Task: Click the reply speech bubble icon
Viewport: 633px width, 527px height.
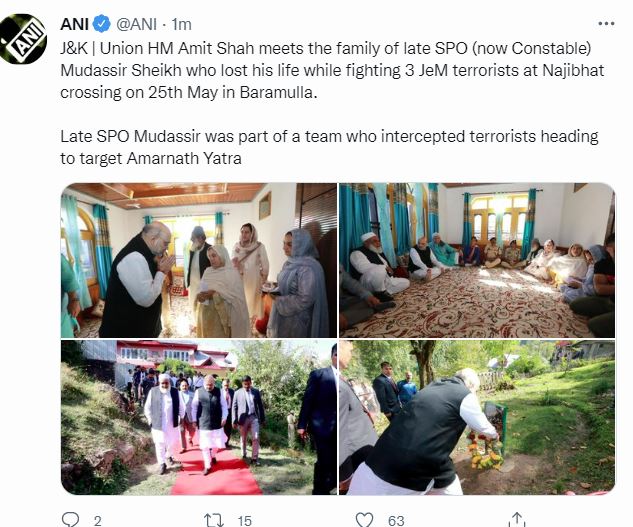Action: (71, 519)
